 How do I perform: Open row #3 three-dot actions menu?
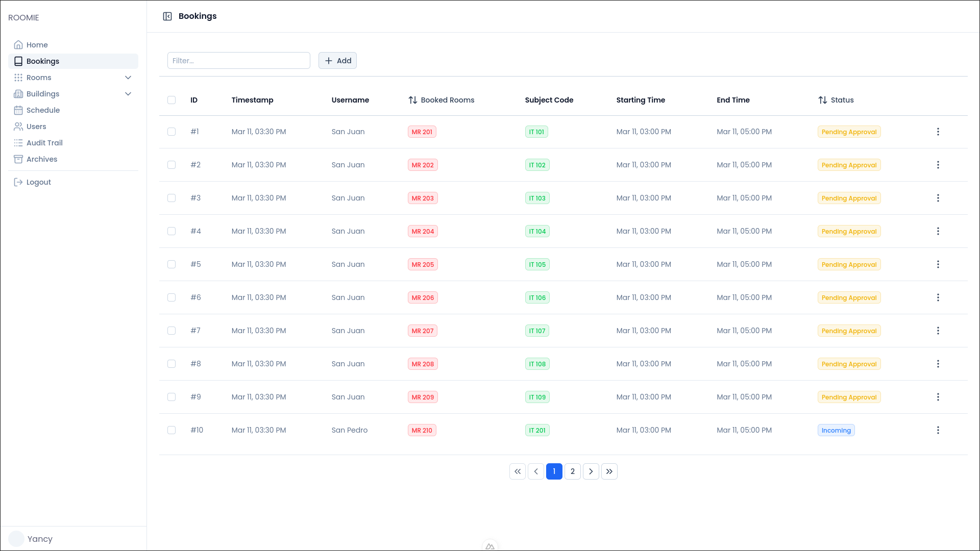pos(938,198)
